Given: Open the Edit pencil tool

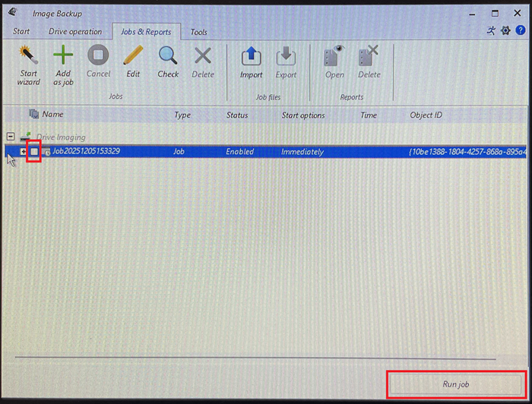Looking at the screenshot, I should 133,62.
